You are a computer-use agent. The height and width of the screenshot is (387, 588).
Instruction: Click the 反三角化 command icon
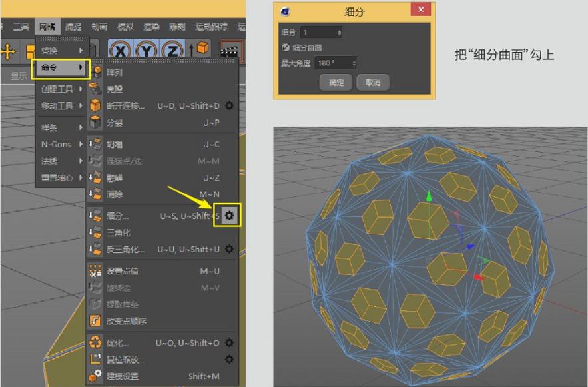95,249
